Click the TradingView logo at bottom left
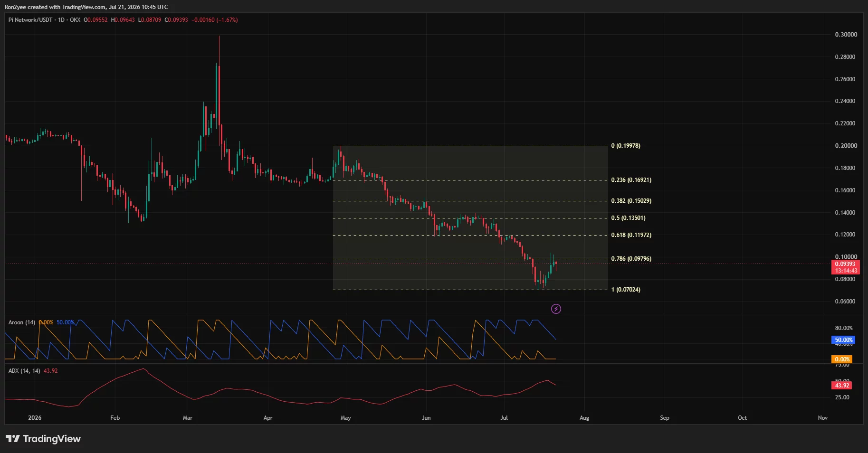 tap(43, 439)
